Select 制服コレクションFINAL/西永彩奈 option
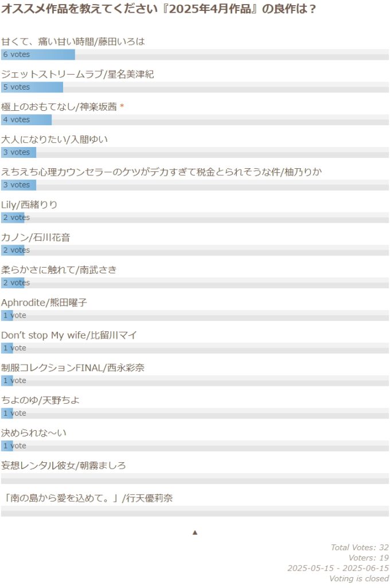 click(x=73, y=368)
